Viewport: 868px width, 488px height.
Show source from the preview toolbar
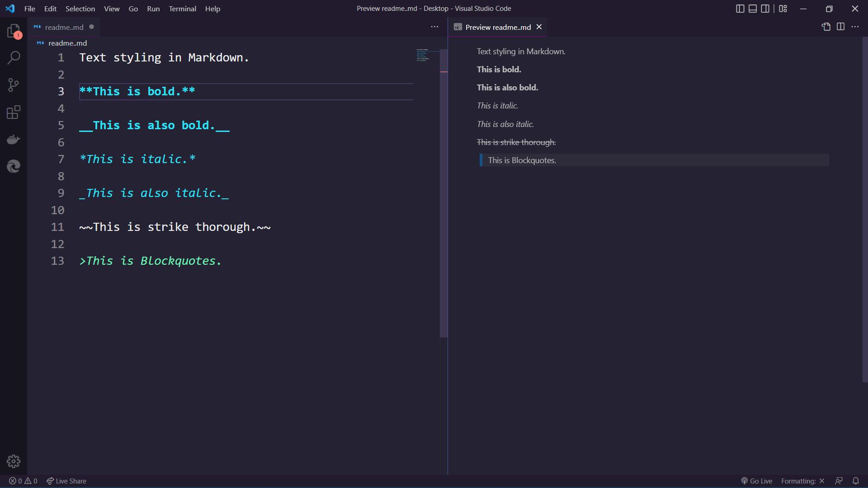(826, 27)
